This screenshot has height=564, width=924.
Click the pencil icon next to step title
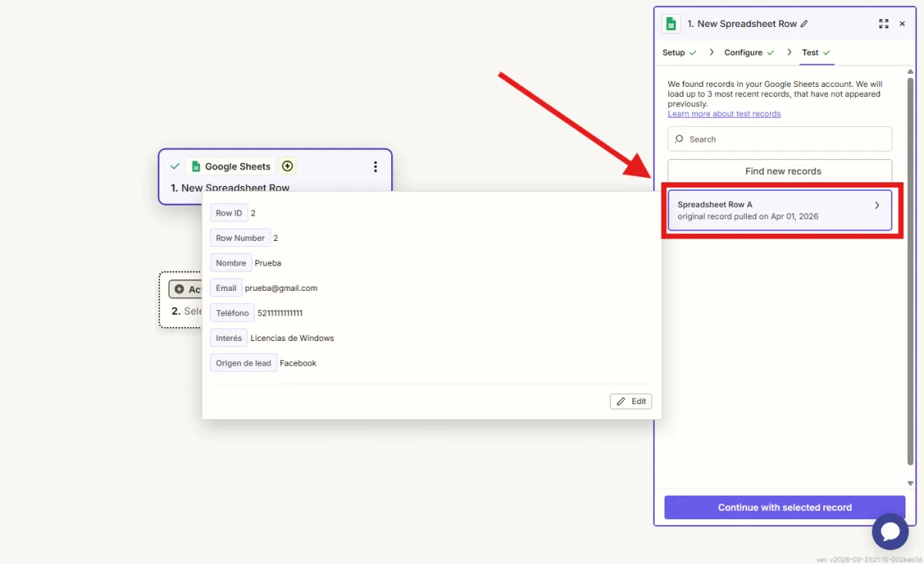tap(805, 24)
